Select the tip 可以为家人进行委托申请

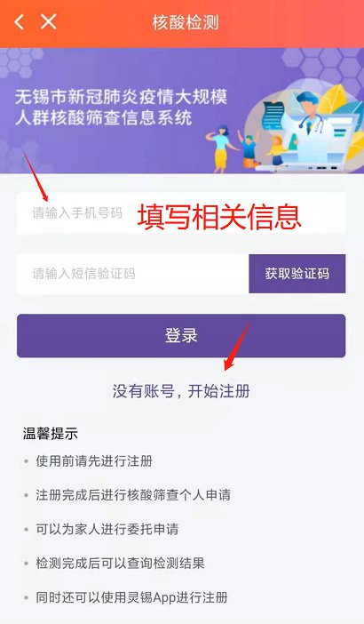coord(107,529)
